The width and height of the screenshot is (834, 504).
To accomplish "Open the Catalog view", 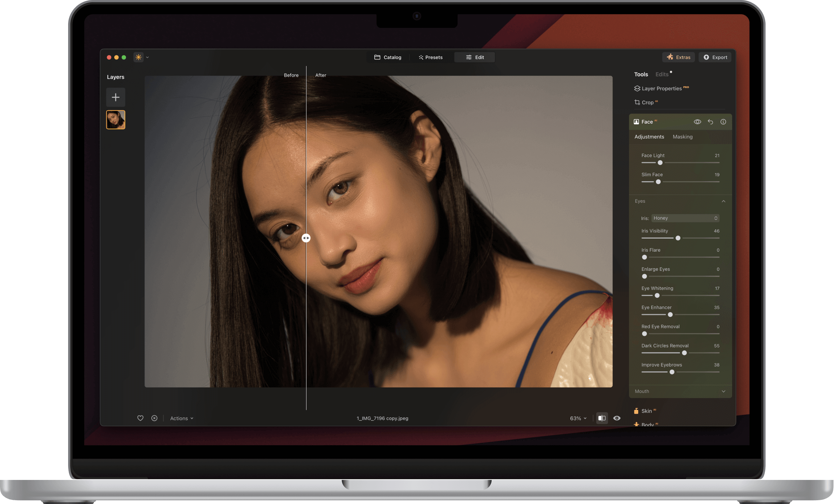I will click(388, 57).
